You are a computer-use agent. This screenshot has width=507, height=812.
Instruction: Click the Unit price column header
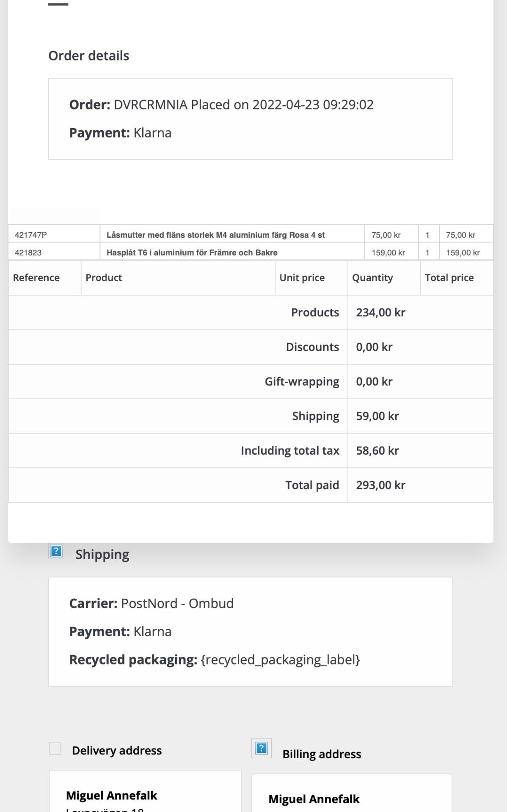click(x=302, y=278)
